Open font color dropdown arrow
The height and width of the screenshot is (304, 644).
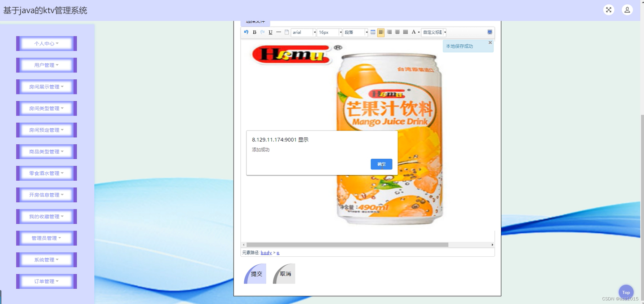click(419, 32)
